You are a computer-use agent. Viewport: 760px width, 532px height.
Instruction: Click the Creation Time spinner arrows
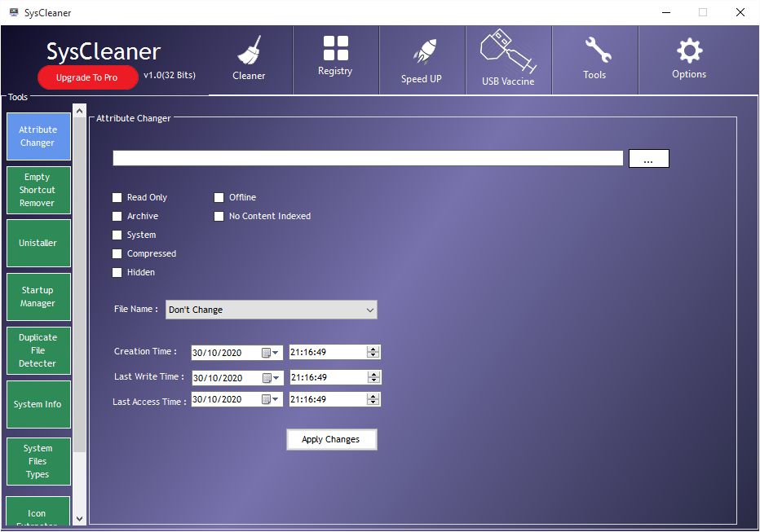pos(373,352)
